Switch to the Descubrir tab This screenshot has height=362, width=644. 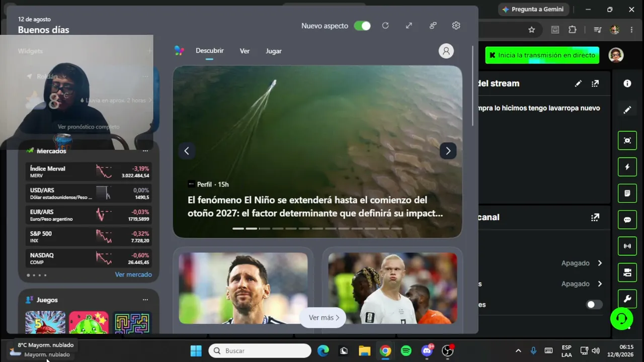coord(210,51)
